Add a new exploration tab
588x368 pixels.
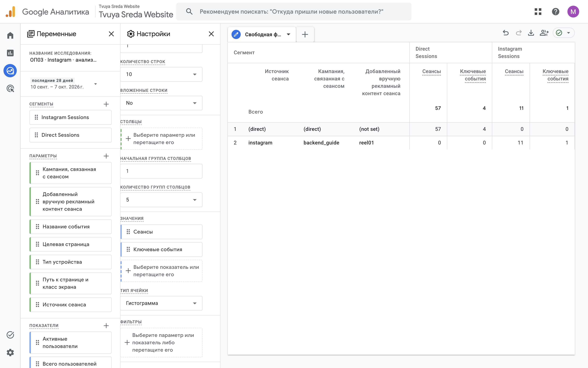[305, 34]
